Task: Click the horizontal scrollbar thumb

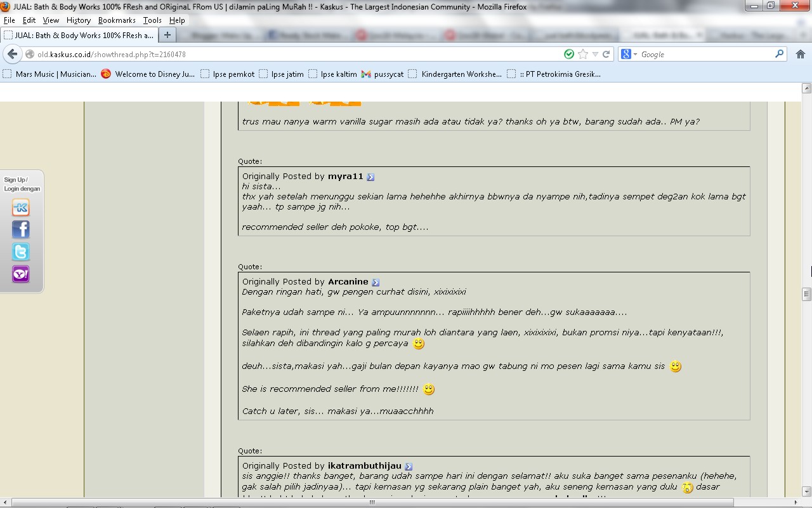Action: [372, 503]
